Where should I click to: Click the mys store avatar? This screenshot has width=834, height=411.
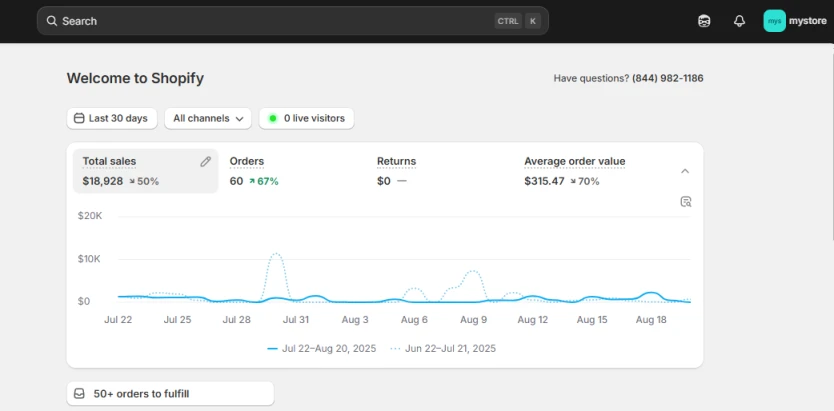pos(774,21)
